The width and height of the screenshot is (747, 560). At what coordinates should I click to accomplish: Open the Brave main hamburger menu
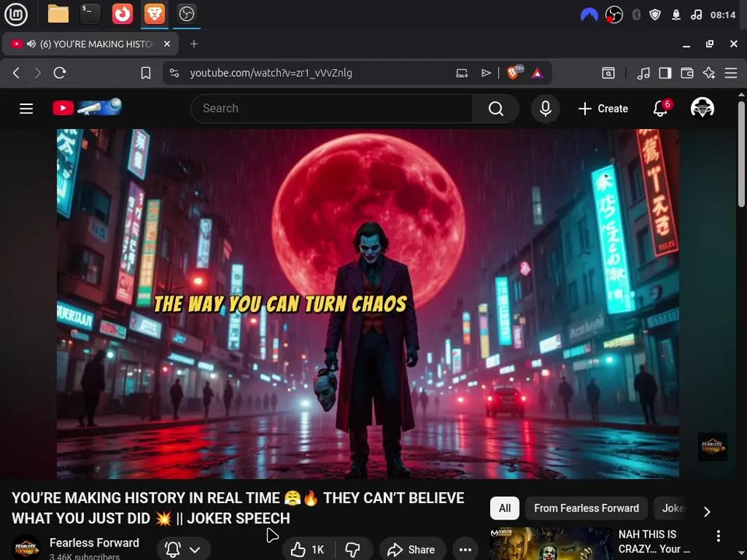(731, 73)
